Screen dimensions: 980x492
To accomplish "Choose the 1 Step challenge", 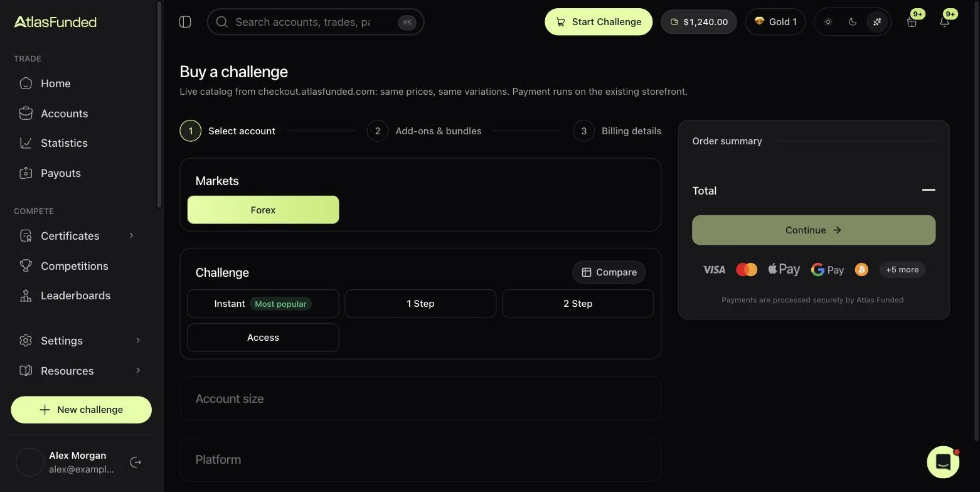I will tap(420, 304).
